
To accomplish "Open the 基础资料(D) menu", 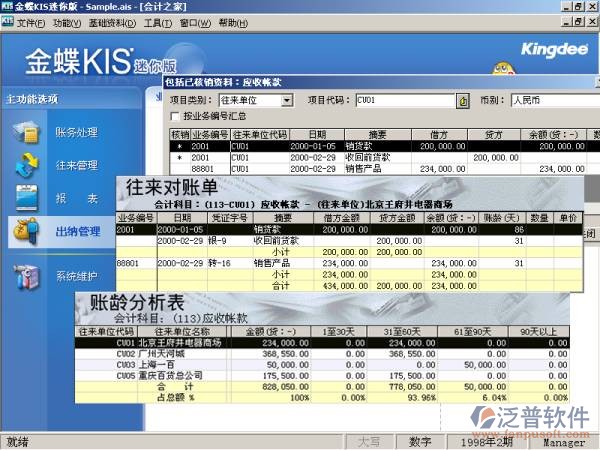I will [x=111, y=22].
